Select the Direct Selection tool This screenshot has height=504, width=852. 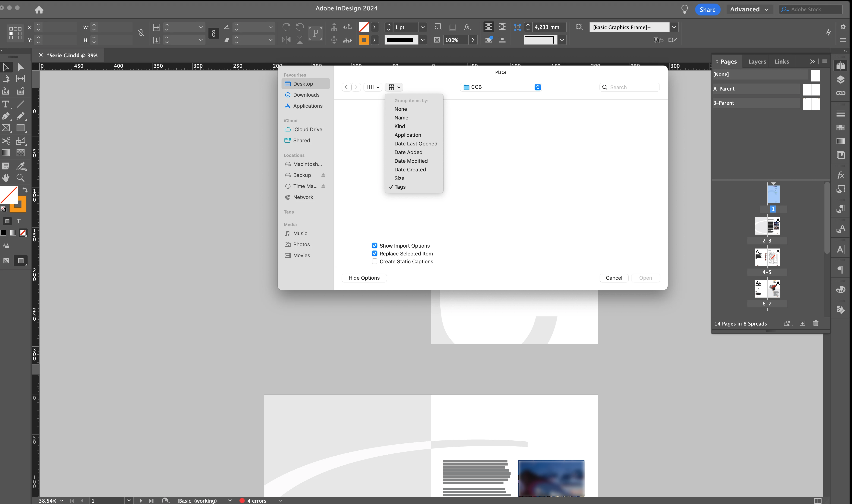tap(20, 67)
